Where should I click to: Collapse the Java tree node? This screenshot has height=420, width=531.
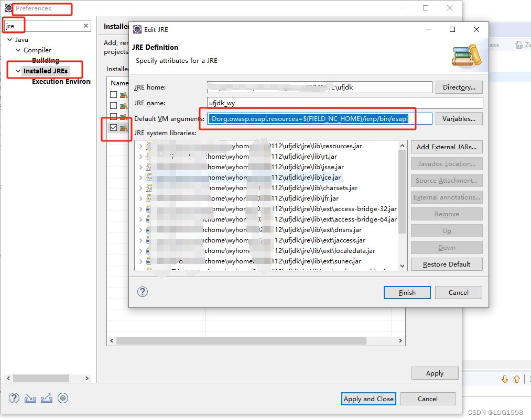tap(9, 40)
